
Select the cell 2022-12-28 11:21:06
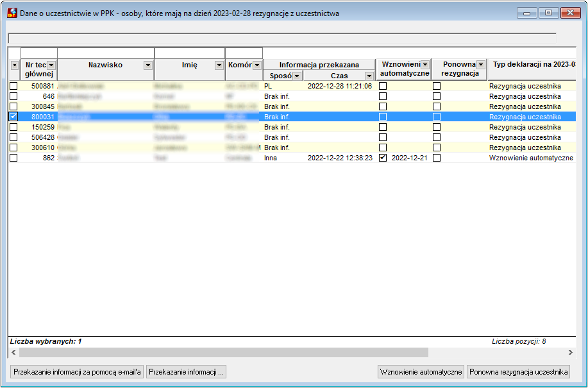pyautogui.click(x=340, y=86)
